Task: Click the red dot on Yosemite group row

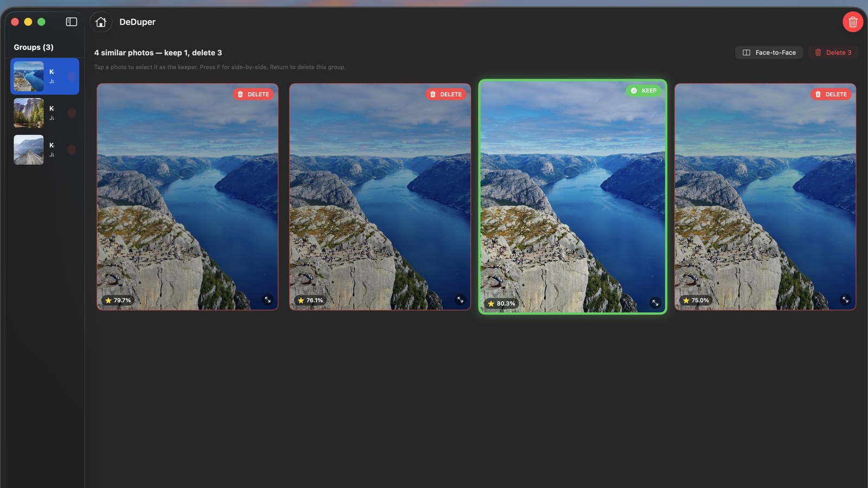Action: pos(72,113)
